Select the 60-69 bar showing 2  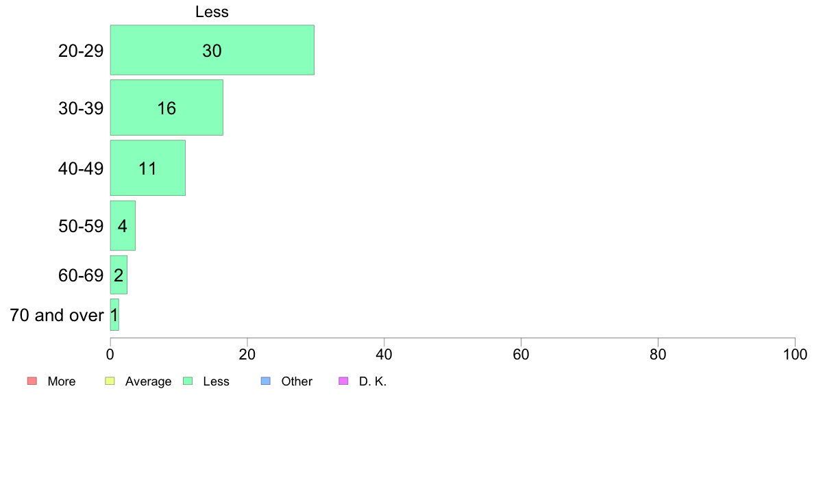pyautogui.click(x=119, y=275)
